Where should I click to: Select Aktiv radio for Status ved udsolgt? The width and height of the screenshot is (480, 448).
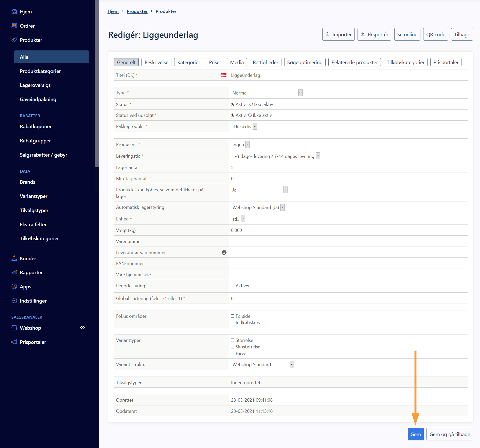233,115
